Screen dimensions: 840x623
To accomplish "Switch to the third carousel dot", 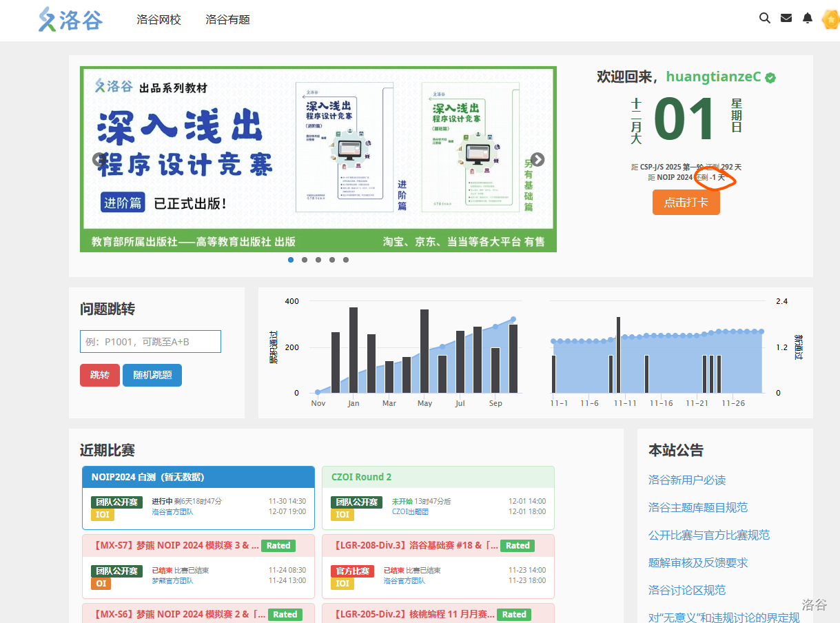I will 318,260.
